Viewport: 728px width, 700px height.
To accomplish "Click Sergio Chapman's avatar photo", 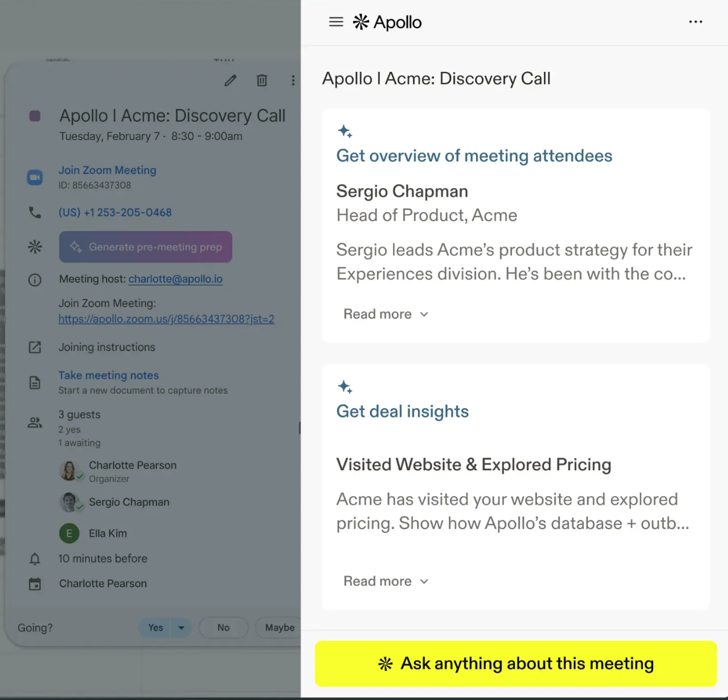I will tap(70, 502).
